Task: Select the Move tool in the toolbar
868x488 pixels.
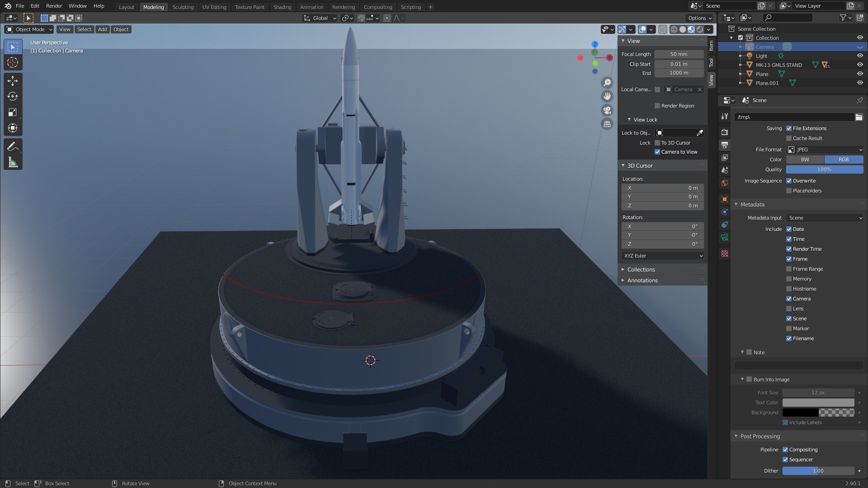Action: 13,81
